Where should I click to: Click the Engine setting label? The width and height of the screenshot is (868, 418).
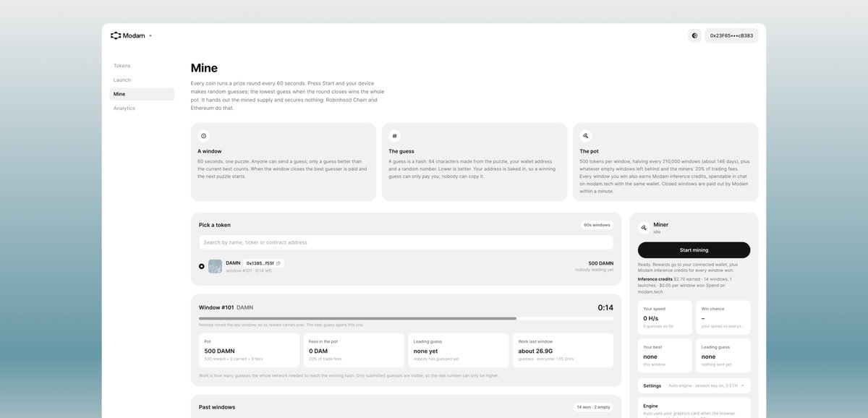[x=650, y=406]
